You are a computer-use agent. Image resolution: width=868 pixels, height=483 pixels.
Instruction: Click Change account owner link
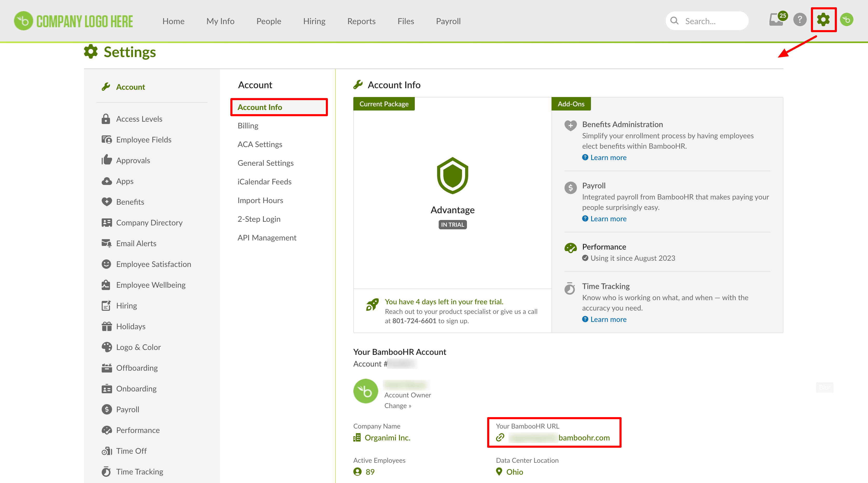pos(398,405)
